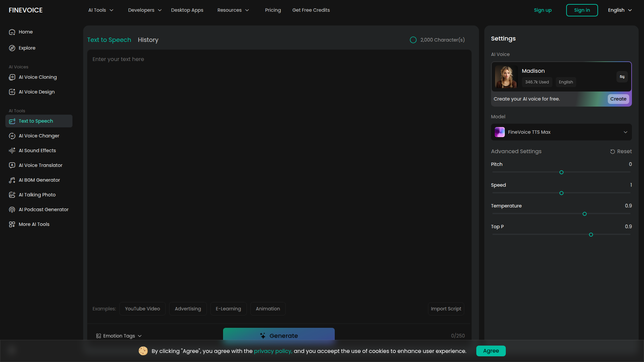Click the swap voice arrows icon
Viewport: 644px width, 362px height.
click(622, 77)
